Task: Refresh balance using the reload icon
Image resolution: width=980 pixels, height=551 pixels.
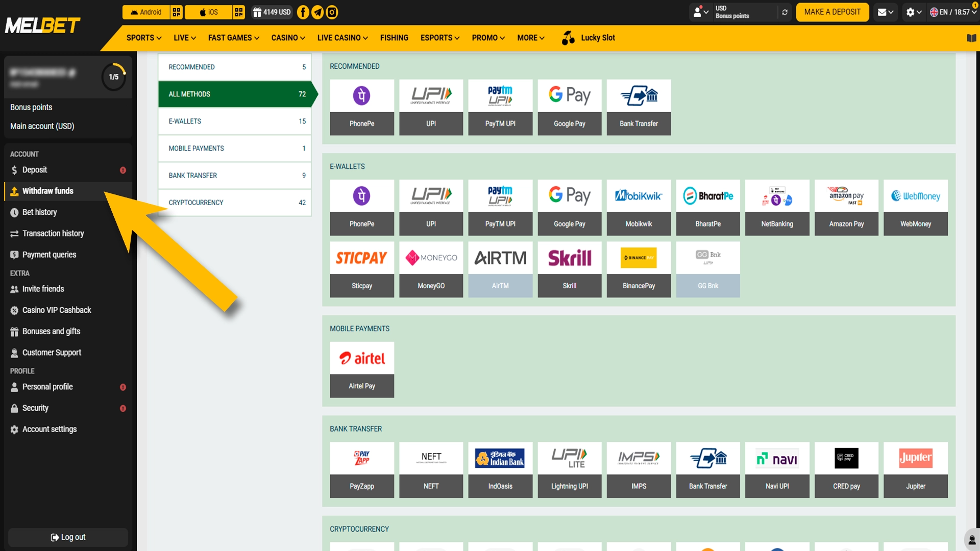Action: [x=785, y=12]
